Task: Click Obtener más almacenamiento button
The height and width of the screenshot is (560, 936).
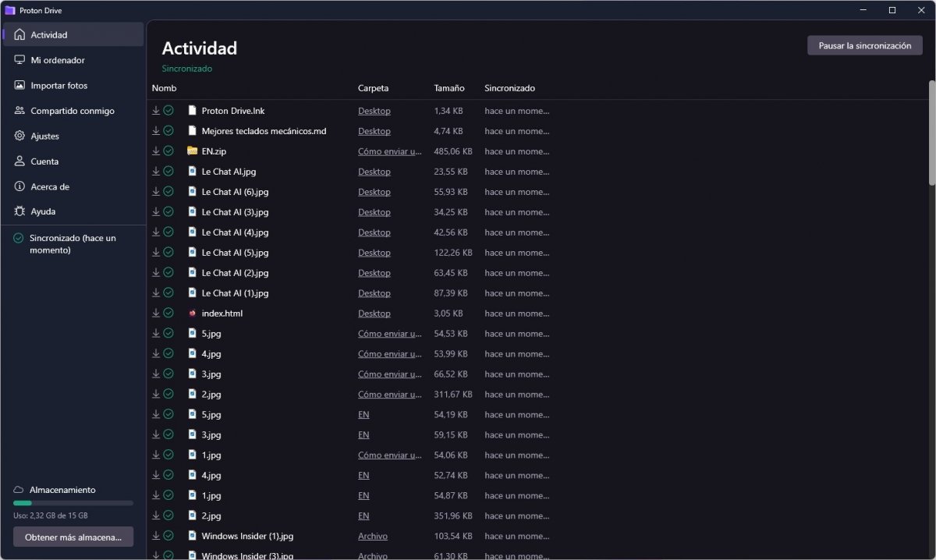Action: 73,537
